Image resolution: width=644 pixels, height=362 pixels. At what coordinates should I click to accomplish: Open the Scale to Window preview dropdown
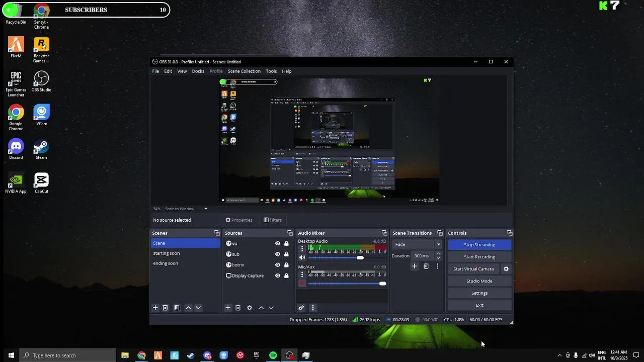205,209
